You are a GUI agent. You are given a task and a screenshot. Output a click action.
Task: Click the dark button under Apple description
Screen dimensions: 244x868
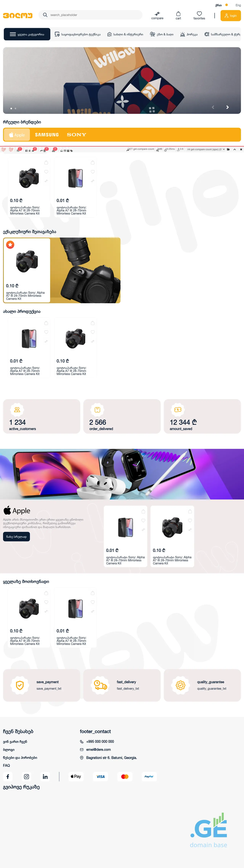(x=17, y=536)
